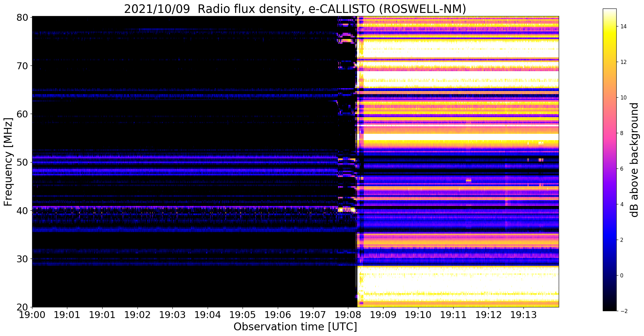The height and width of the screenshot is (336, 644).
Task: Click the 19:09 time tick label
Action: click(383, 315)
